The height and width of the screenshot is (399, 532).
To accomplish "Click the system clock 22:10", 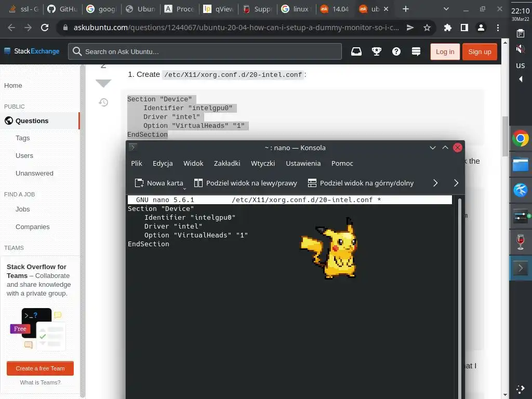I will click(521, 11).
